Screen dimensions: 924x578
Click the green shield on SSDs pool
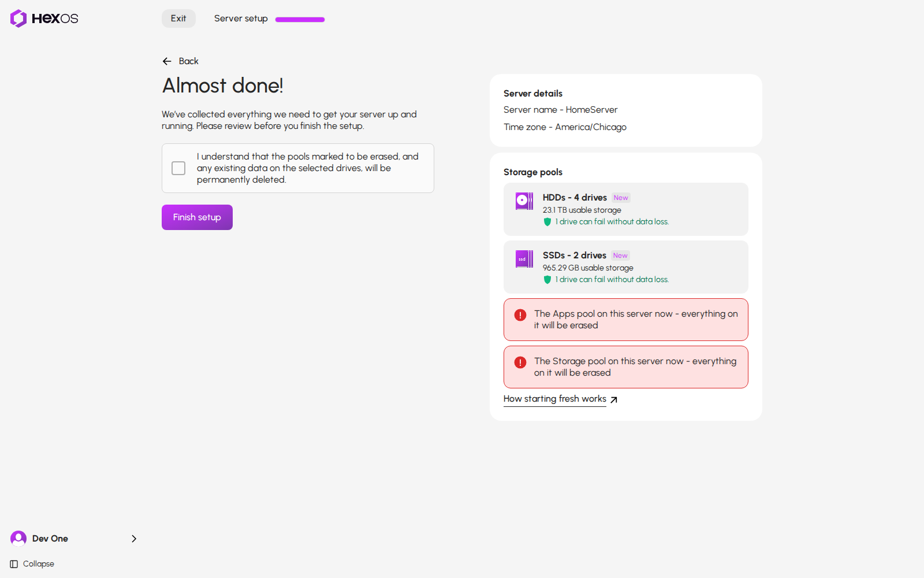click(x=547, y=280)
